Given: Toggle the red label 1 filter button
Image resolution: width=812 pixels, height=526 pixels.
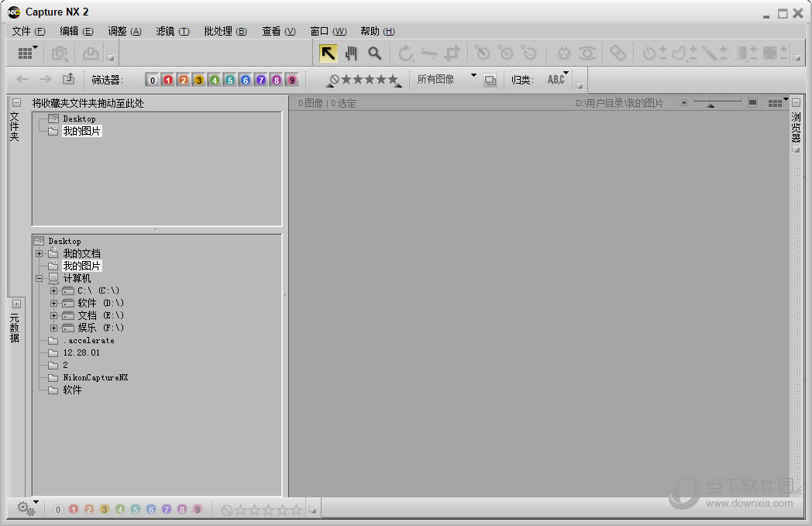Looking at the screenshot, I should pos(168,79).
